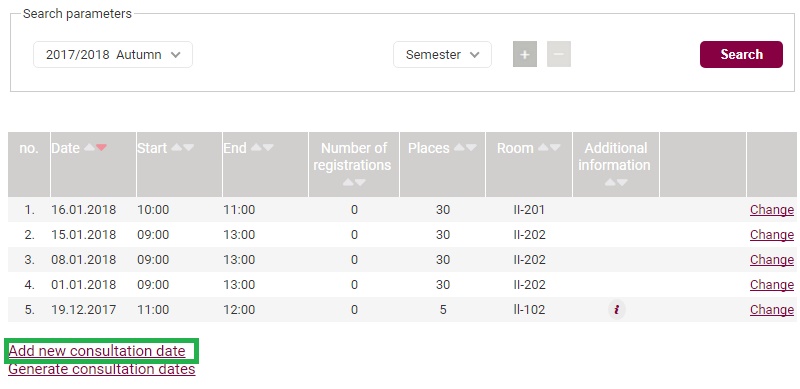
Task: Sort Additional information column descending
Action: tap(621, 182)
